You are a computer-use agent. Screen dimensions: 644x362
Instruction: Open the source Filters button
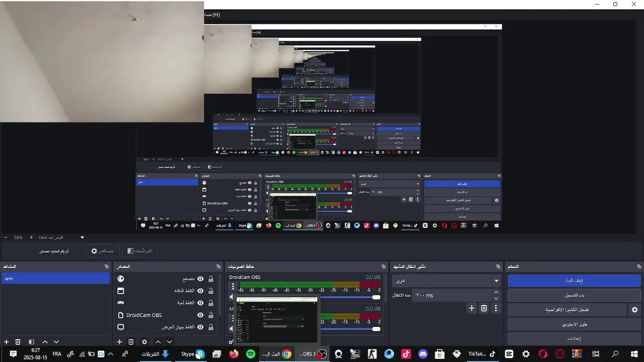point(139,250)
